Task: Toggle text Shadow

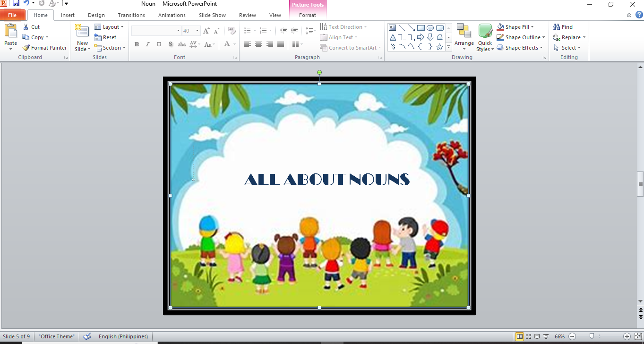Action: (170, 44)
